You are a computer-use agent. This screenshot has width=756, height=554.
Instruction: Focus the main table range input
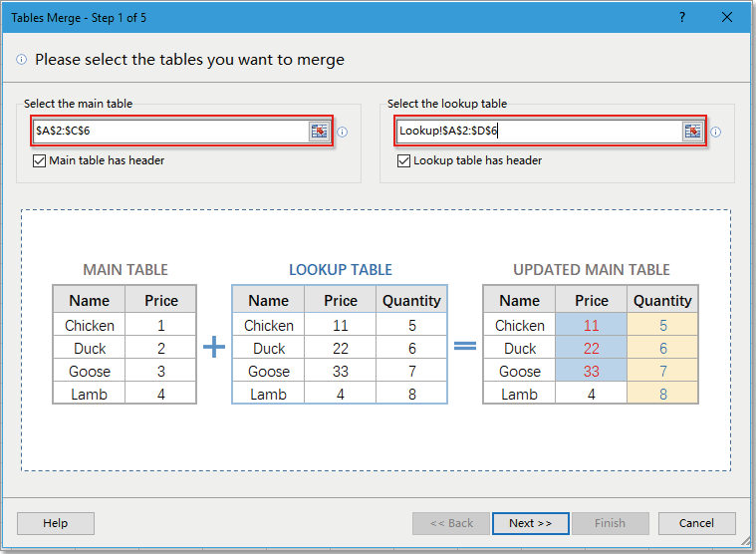coord(169,132)
